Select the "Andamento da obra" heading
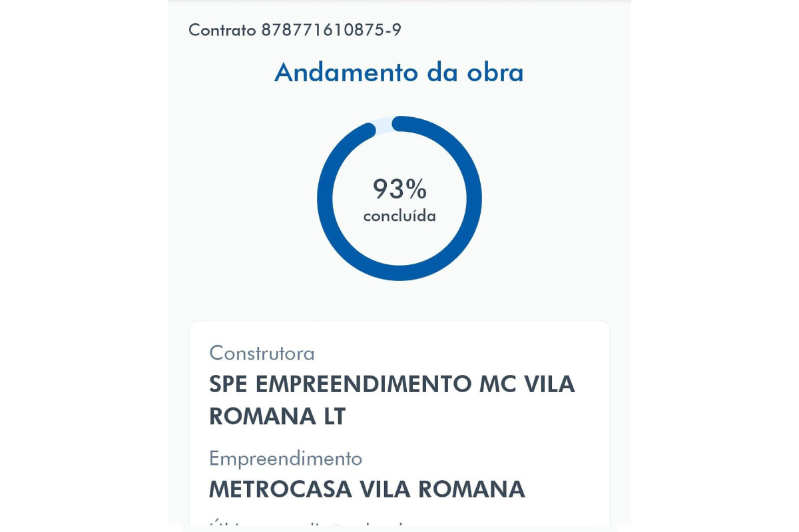 399,72
